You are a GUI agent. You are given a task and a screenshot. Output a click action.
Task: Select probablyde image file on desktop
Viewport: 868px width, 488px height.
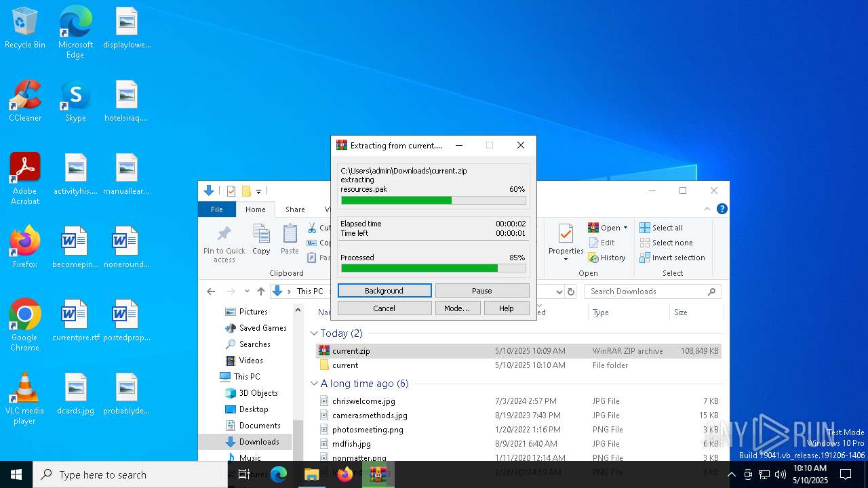(127, 394)
